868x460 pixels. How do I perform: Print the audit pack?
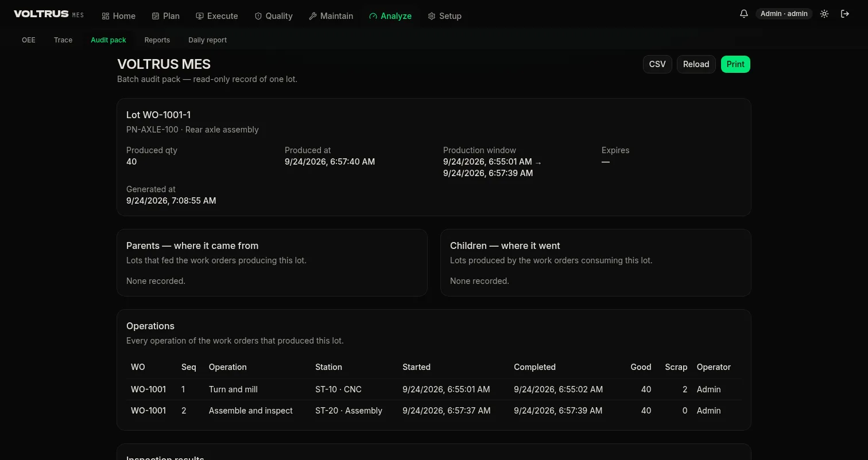coord(735,64)
